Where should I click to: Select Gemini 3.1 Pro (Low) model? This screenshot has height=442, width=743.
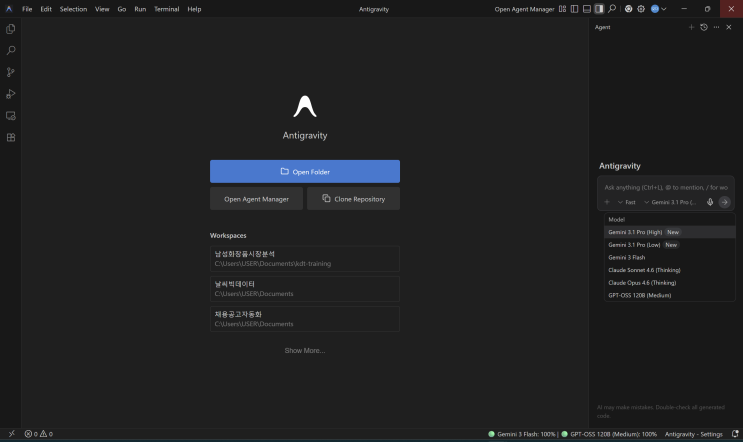point(670,244)
